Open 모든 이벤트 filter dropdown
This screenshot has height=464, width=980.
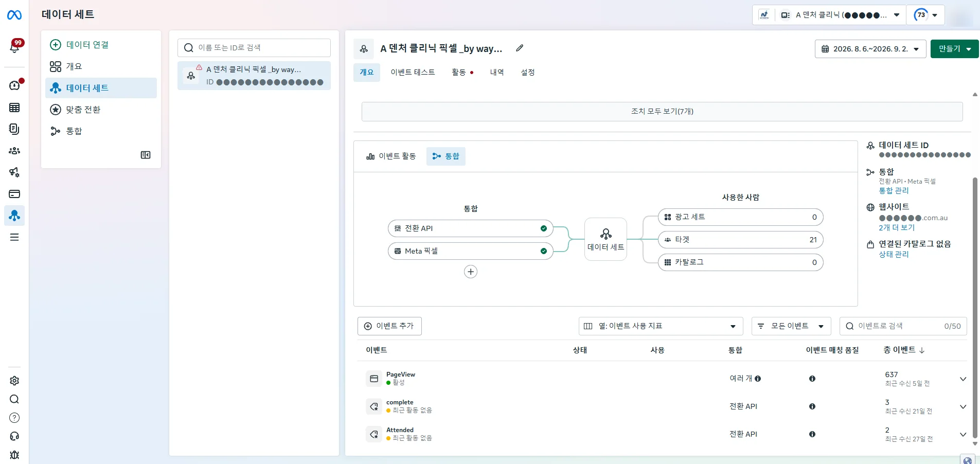(791, 326)
